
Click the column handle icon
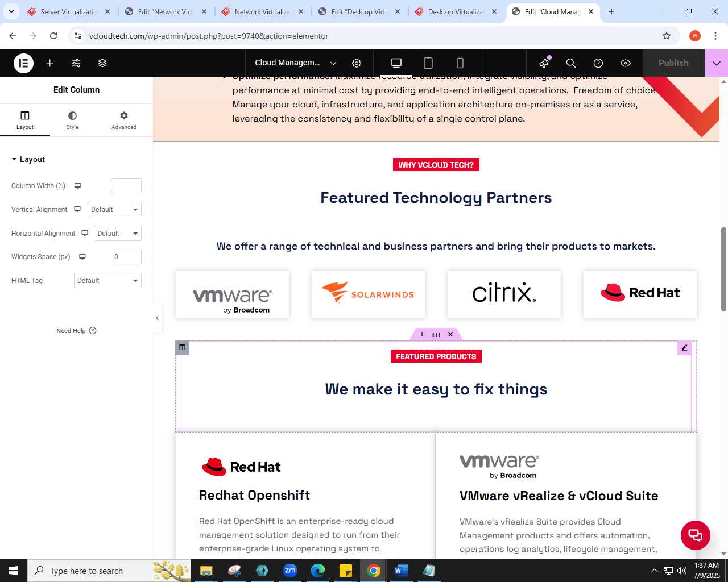[x=182, y=347]
